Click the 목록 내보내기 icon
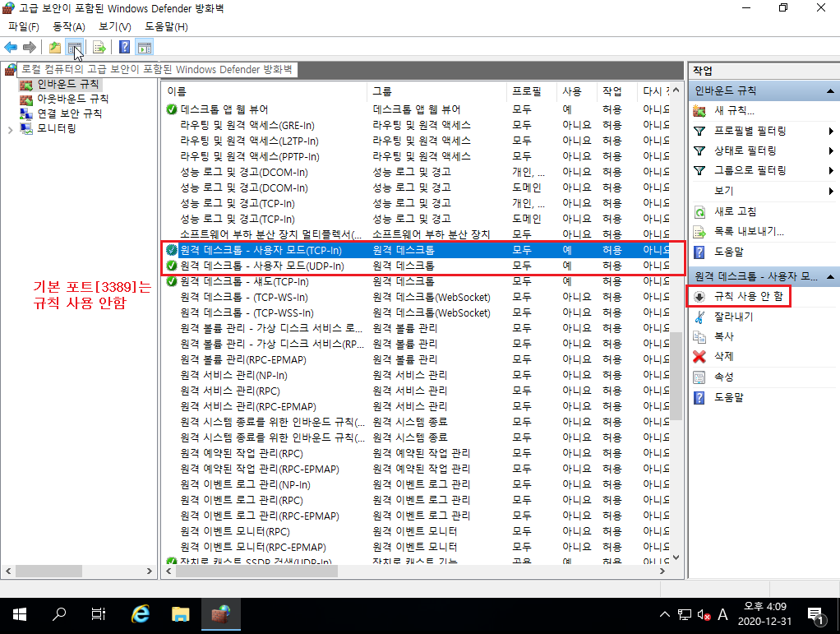Image resolution: width=840 pixels, height=634 pixels. click(x=699, y=232)
